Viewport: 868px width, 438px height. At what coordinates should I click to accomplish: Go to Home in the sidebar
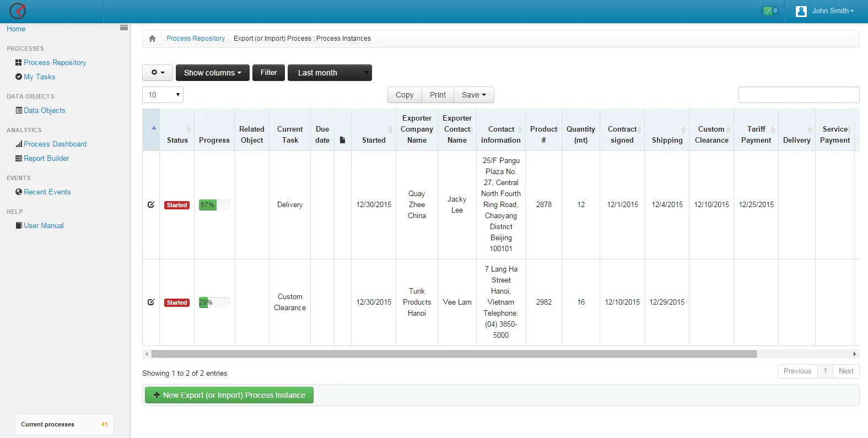pyautogui.click(x=16, y=29)
